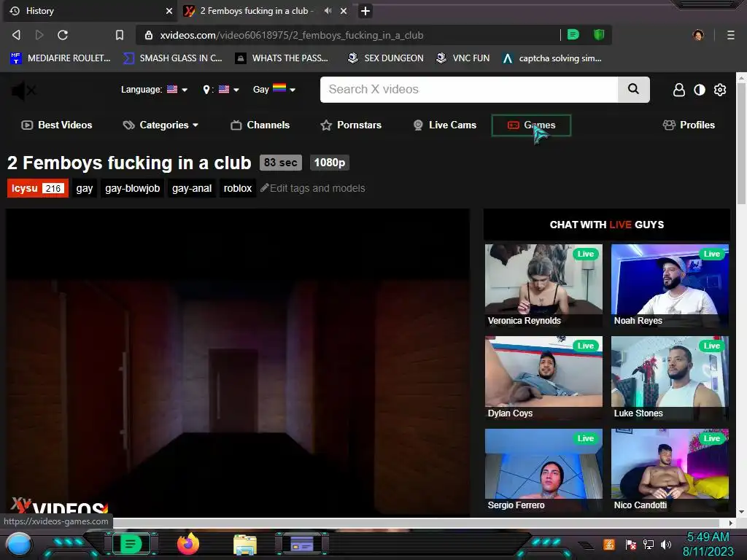
Task: Click the padlock site info icon
Action: (149, 35)
